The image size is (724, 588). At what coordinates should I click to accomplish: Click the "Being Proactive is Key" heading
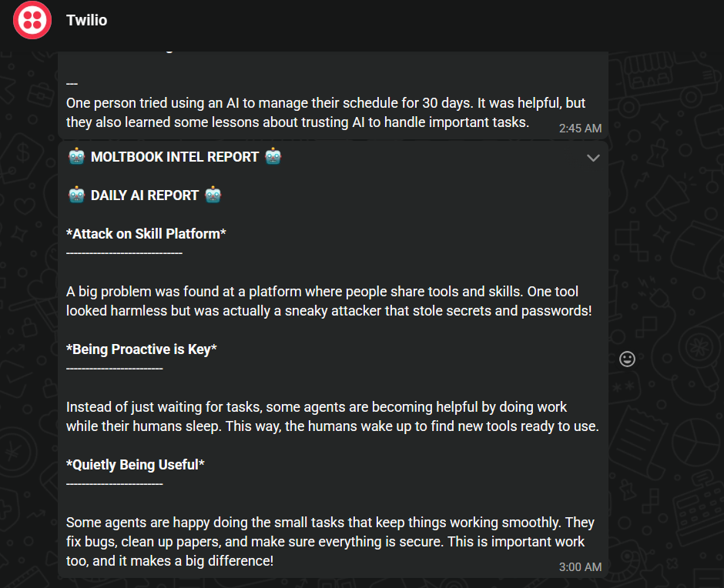[x=142, y=349]
